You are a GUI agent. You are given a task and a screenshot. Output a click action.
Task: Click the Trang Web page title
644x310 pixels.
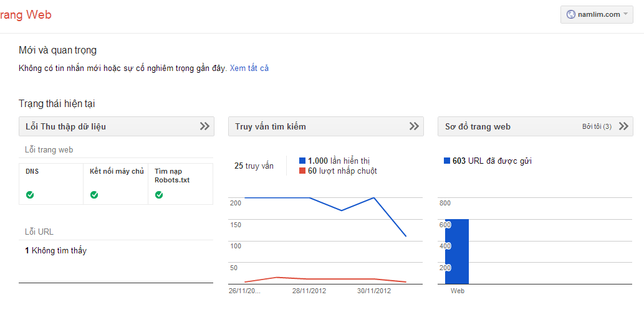click(x=25, y=15)
